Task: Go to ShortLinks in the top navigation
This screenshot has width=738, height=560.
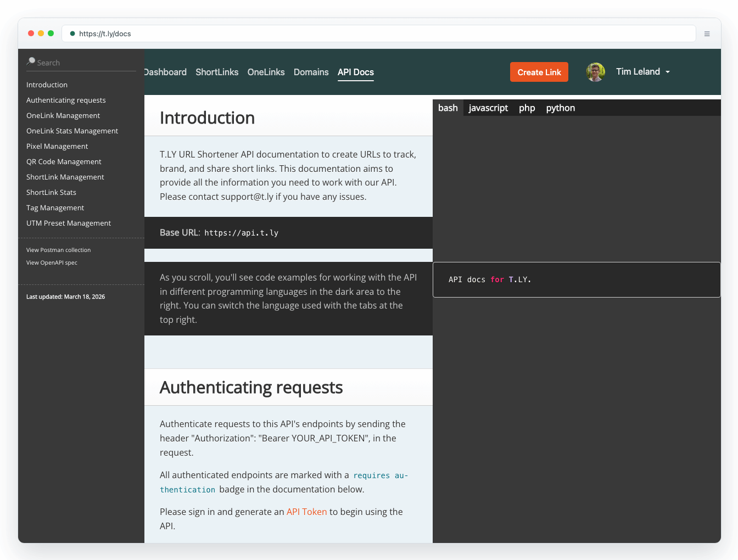Action: coord(217,72)
